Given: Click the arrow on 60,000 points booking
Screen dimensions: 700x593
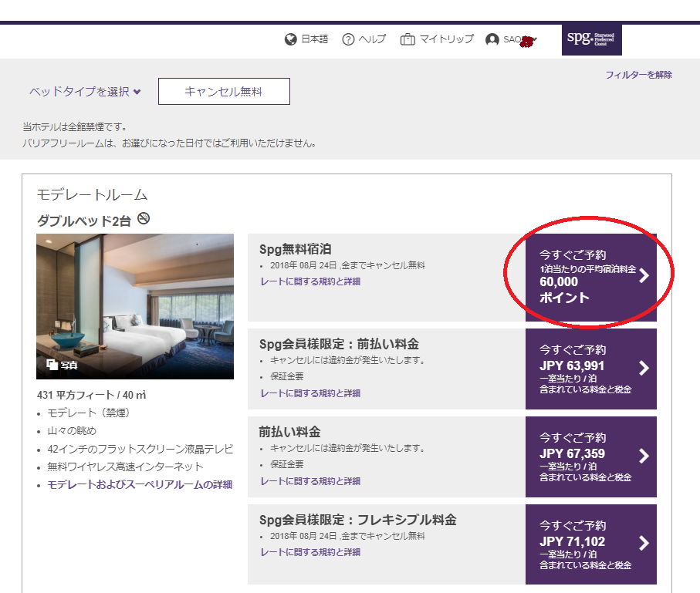Looking at the screenshot, I should pos(644,276).
